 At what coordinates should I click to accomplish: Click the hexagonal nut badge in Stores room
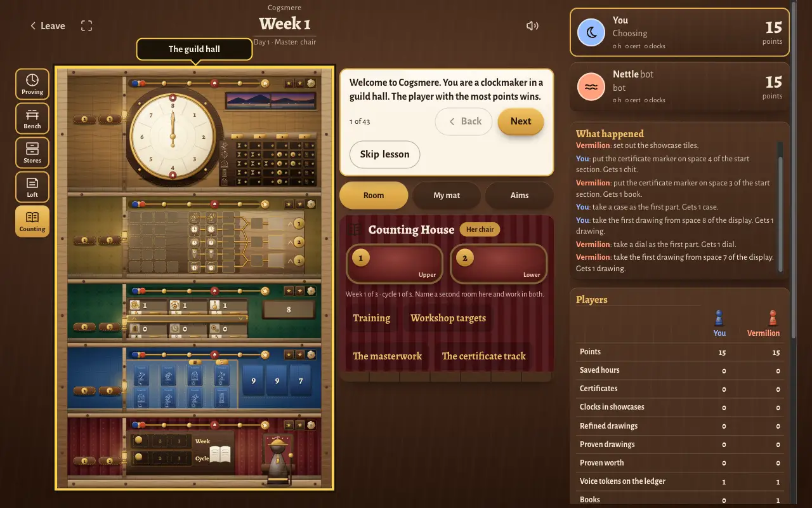310,291
